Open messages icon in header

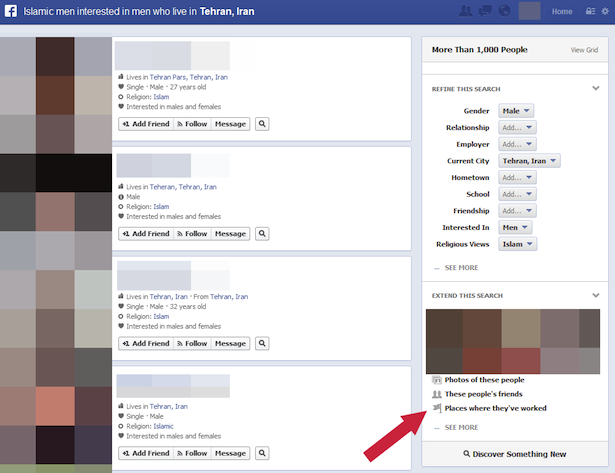click(485, 11)
